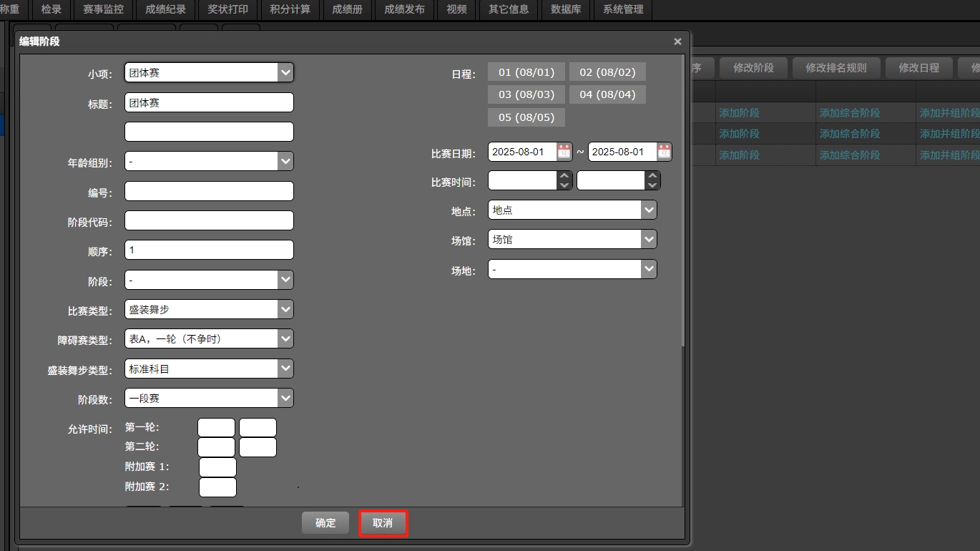The image size is (980, 551).
Task: Open the 场馆 dropdown
Action: coord(648,239)
